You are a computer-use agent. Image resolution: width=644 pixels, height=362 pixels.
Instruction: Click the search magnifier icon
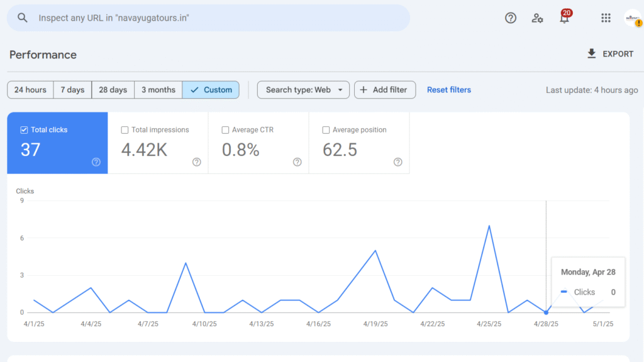(x=22, y=18)
